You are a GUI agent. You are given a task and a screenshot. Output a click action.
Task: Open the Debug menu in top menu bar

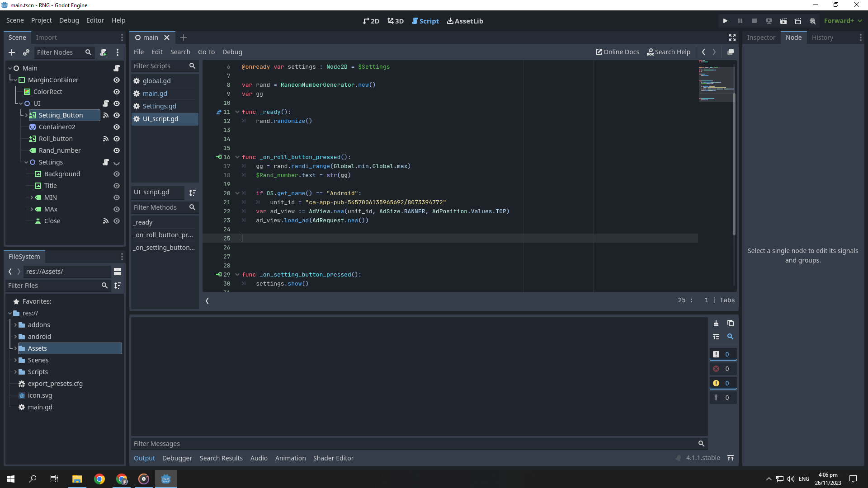69,20
